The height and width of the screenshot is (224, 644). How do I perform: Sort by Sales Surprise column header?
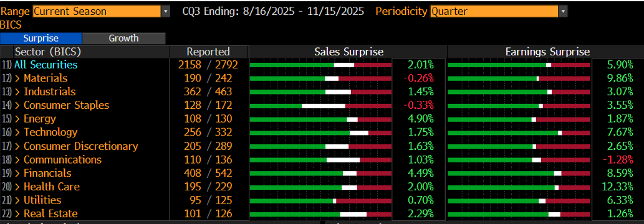point(348,52)
